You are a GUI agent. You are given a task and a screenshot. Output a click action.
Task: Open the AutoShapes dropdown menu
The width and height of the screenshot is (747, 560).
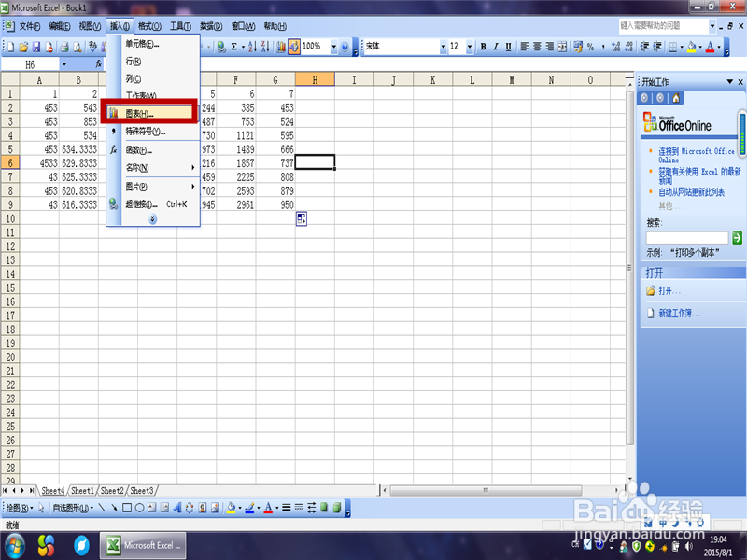[73, 508]
